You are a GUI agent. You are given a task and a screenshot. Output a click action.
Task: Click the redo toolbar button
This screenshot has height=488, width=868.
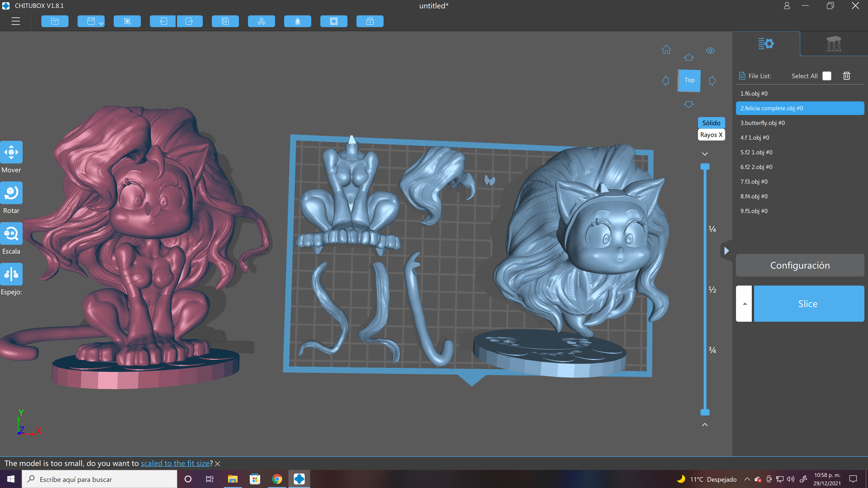(x=189, y=21)
